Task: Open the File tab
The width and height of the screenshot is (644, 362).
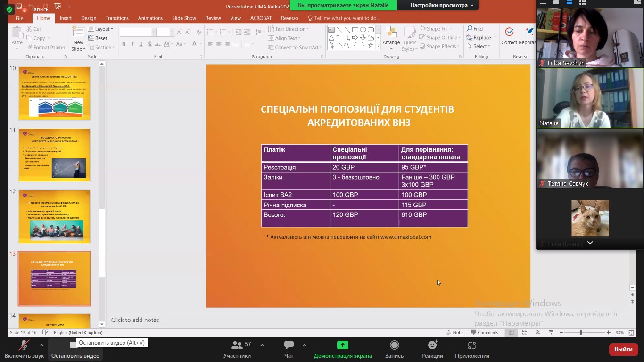Action: (x=19, y=18)
